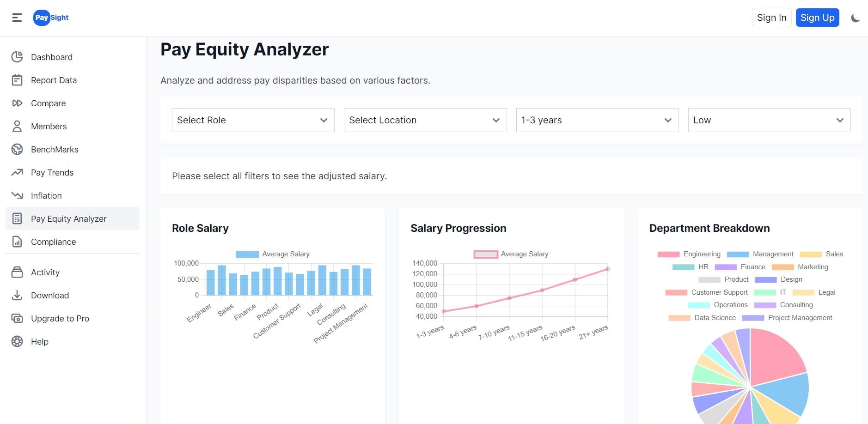Click the Compliance document chart icon
Viewport: 868px width, 424px height.
click(17, 242)
